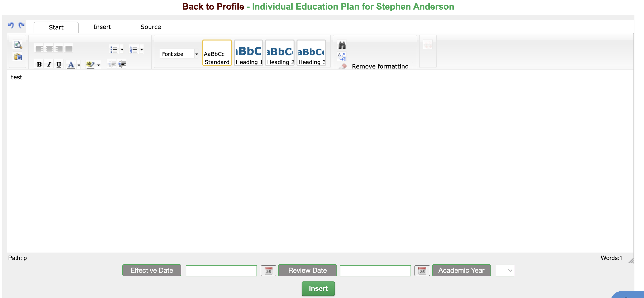Expand the text color palette arrow

pyautogui.click(x=79, y=65)
